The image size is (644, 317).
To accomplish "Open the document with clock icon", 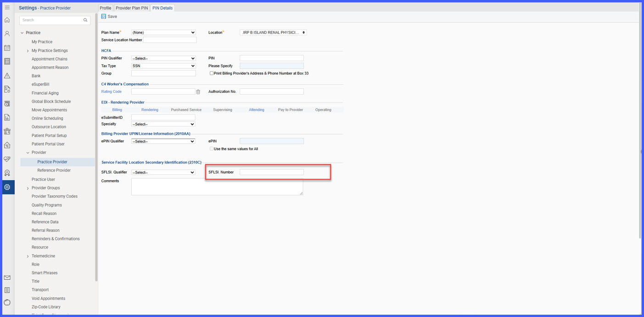I will [x=7, y=90].
